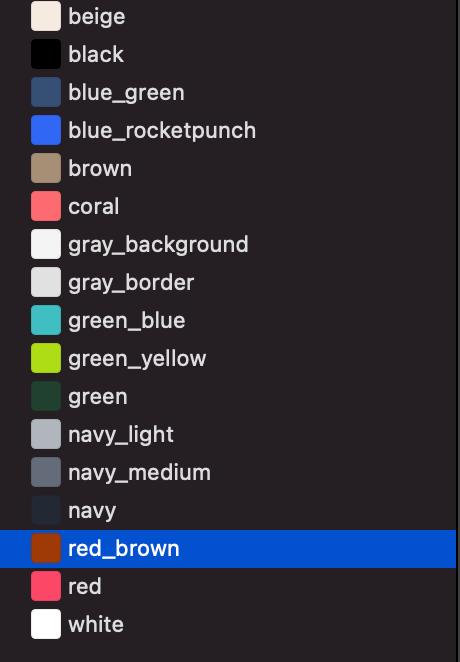
Task: Select the blue_green color asset
Action: (228, 92)
